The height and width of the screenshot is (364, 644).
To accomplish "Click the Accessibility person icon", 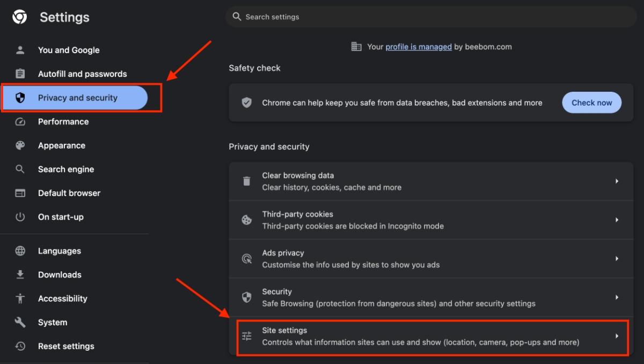I will tap(20, 299).
